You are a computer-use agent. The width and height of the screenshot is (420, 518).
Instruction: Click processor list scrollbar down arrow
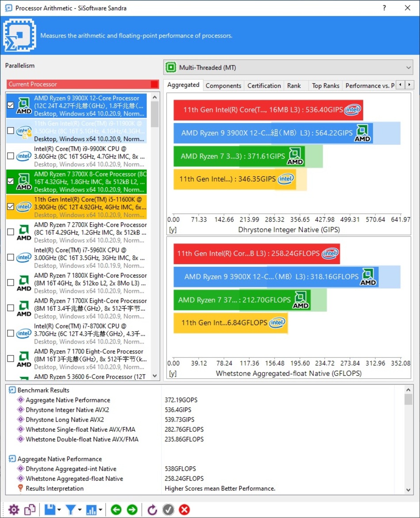[x=154, y=376]
